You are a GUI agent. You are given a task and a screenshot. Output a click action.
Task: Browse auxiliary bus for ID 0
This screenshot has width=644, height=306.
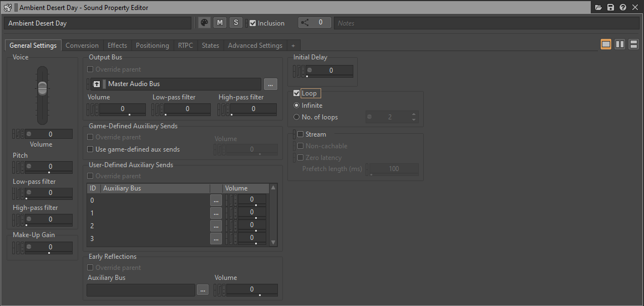[216, 200]
